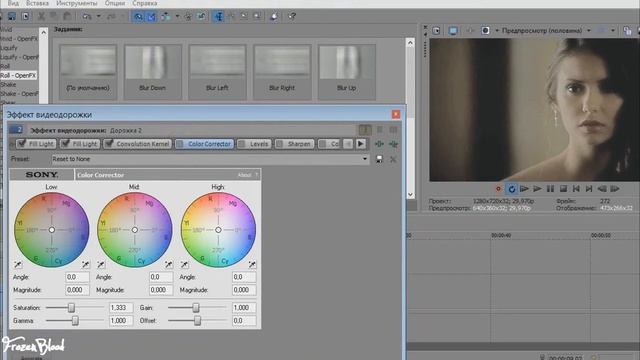Choose the Blur Right preset thumbnail
Viewport: 640px width, 360px height.
pos(282,71)
